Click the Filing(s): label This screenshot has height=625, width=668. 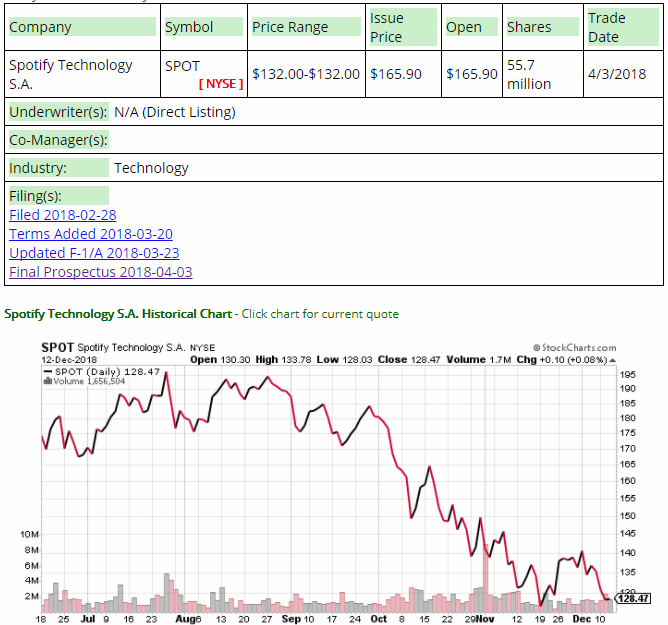pyautogui.click(x=59, y=196)
